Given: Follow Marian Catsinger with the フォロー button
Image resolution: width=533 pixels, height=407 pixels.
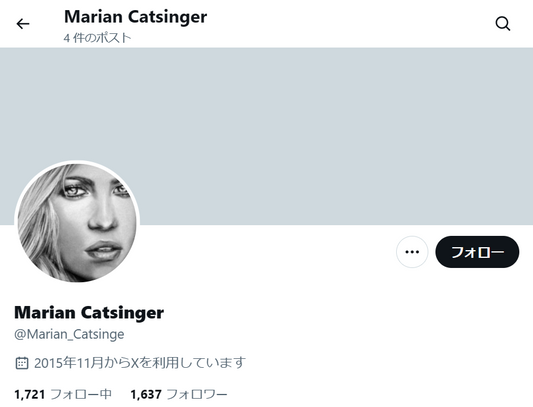Looking at the screenshot, I should coord(477,252).
